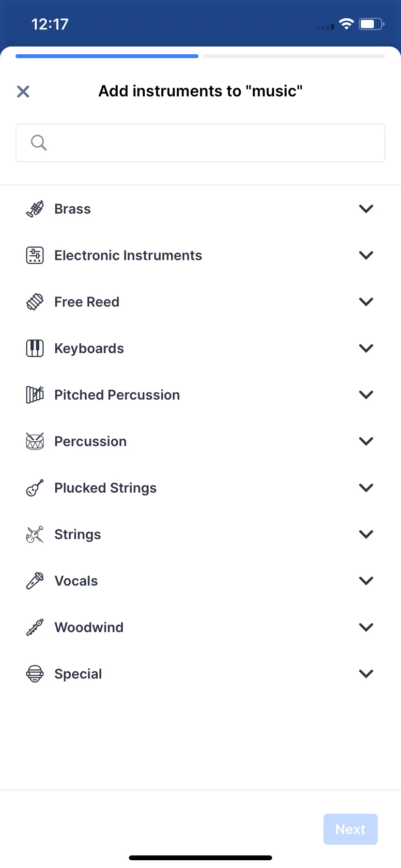Tap the Vocals microphone icon
The image size is (401, 868).
coord(35,581)
